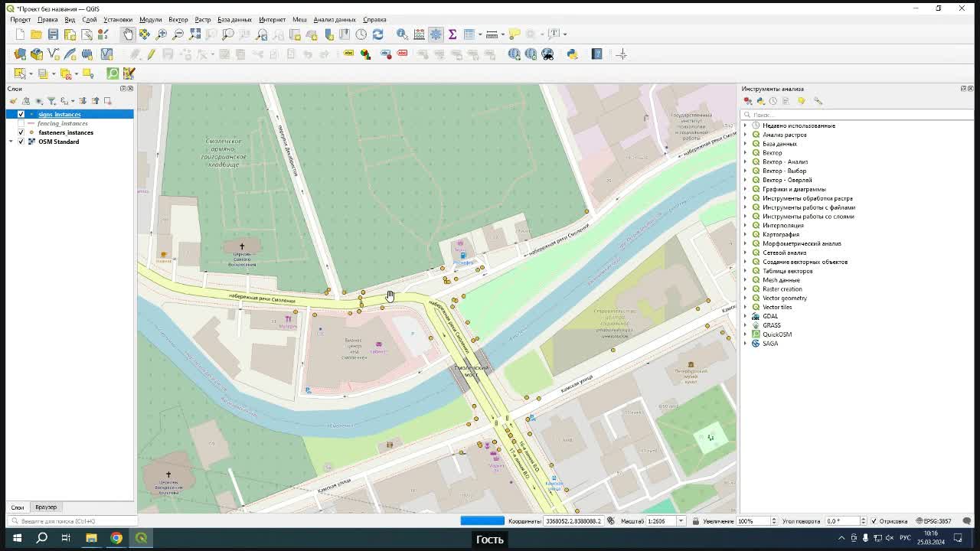Toggle editing with the yellow pencil icon

tap(151, 54)
